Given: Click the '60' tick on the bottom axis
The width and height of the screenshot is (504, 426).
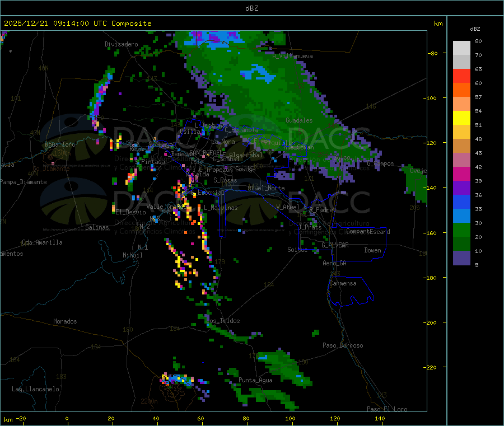Looking at the screenshot, I should coord(200,419).
